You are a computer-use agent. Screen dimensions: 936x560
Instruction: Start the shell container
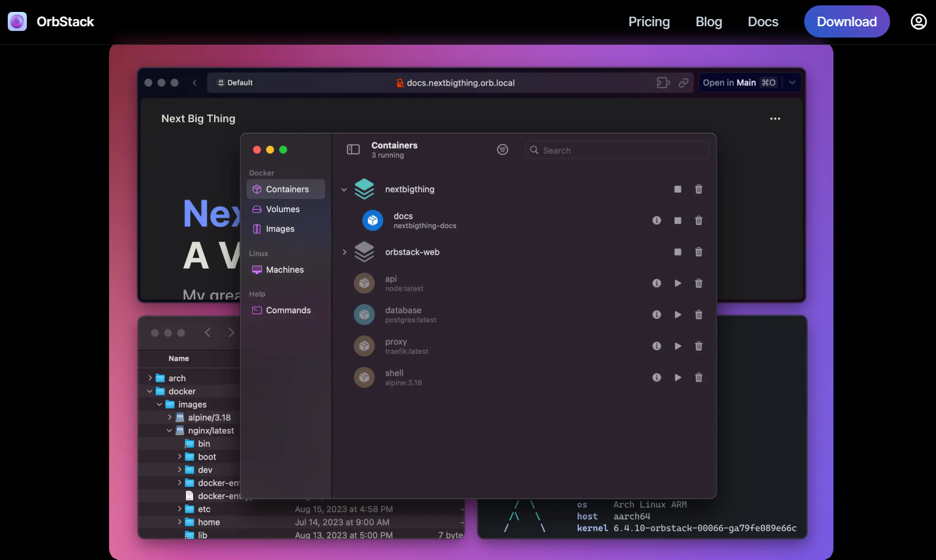click(x=678, y=377)
